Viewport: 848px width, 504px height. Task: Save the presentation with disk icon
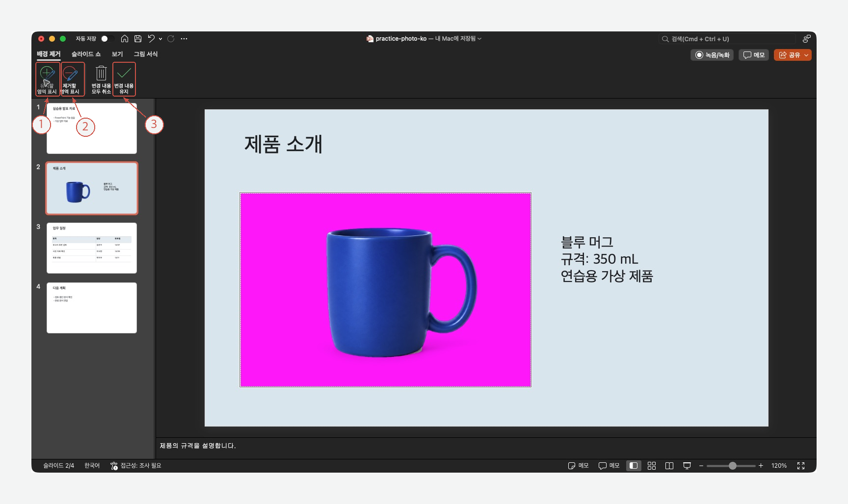coord(138,39)
